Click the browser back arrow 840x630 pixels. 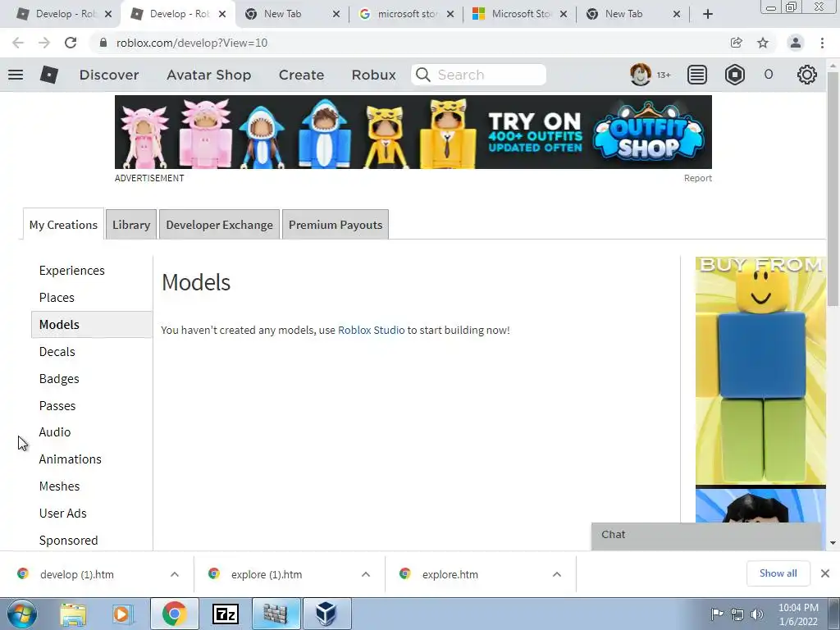18,43
